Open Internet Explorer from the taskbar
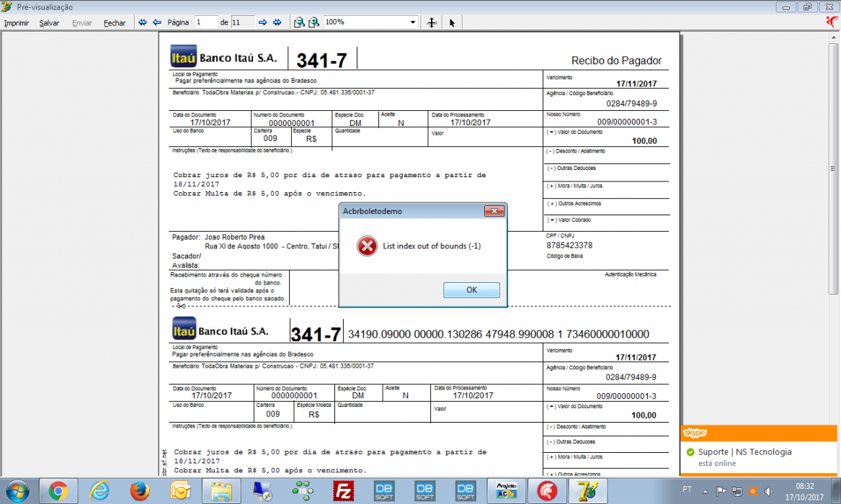841x504 pixels. [x=99, y=491]
